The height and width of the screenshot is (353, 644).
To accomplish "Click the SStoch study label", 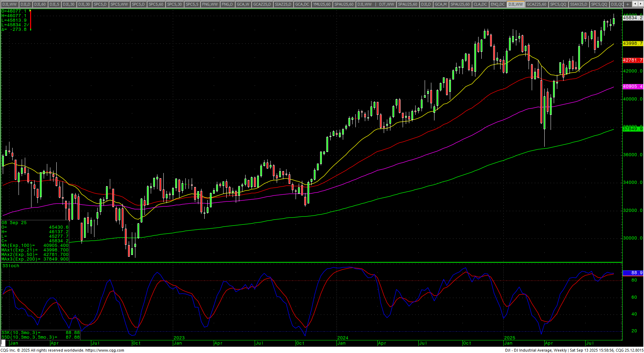I will click(11, 266).
